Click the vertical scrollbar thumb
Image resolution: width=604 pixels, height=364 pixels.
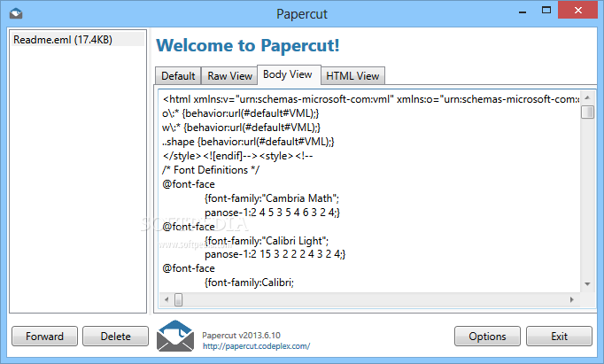coord(587,112)
